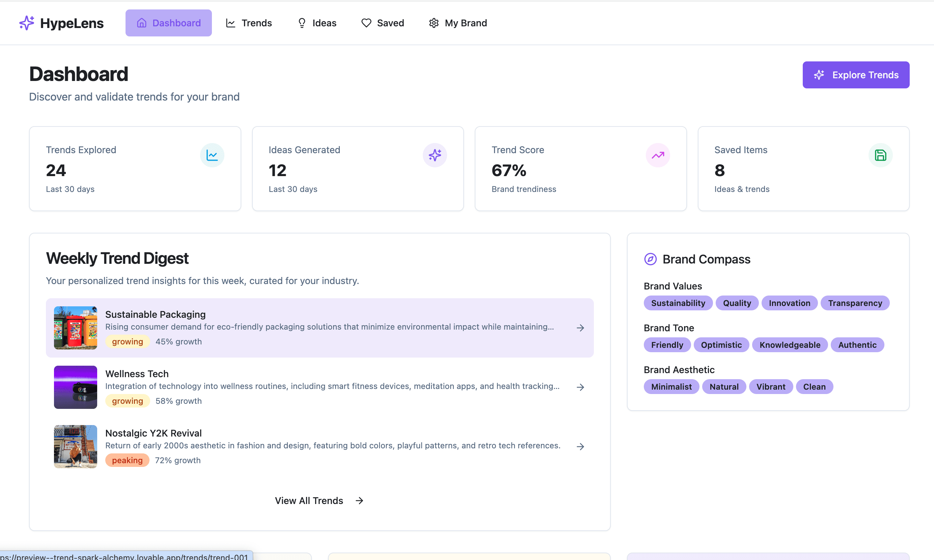934x560 pixels.
Task: Click the Minimalist aesthetic tag
Action: [x=671, y=387]
